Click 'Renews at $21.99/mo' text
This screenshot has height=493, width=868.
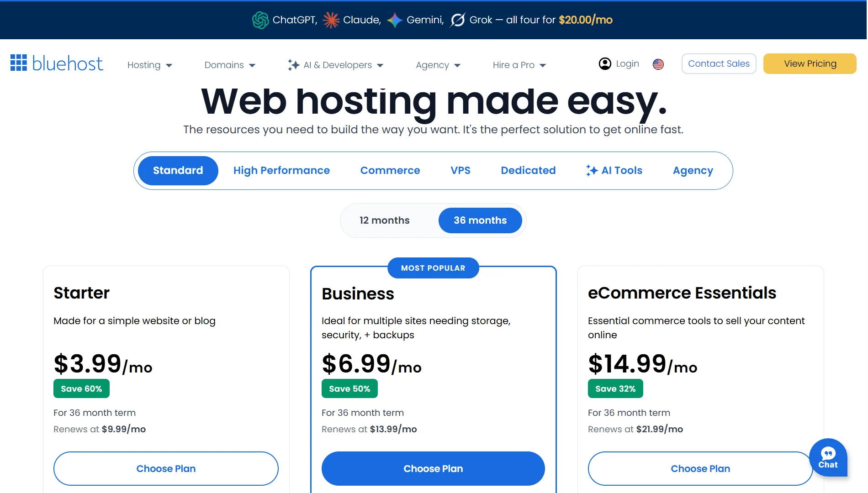pos(635,429)
